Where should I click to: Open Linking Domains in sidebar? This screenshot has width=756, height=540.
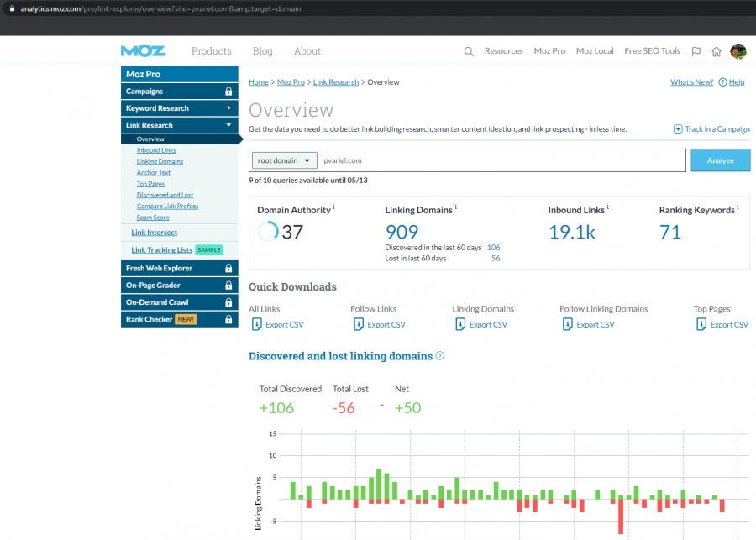(160, 161)
